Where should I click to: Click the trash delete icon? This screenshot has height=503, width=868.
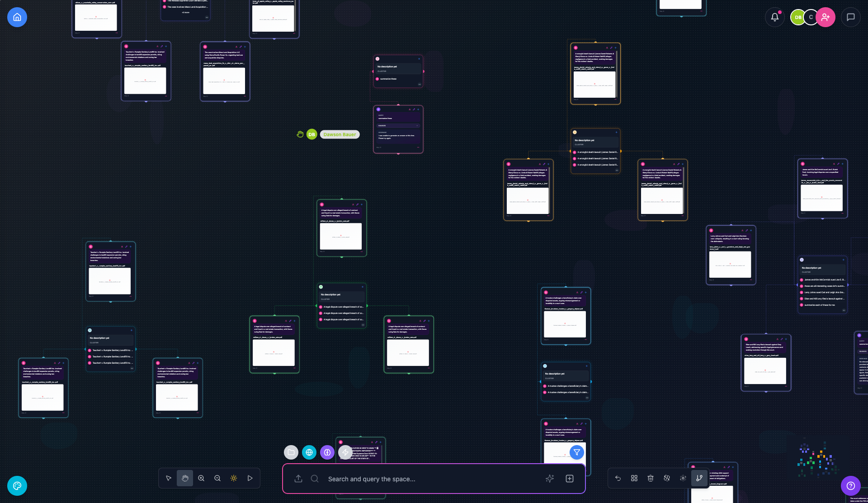(x=651, y=478)
